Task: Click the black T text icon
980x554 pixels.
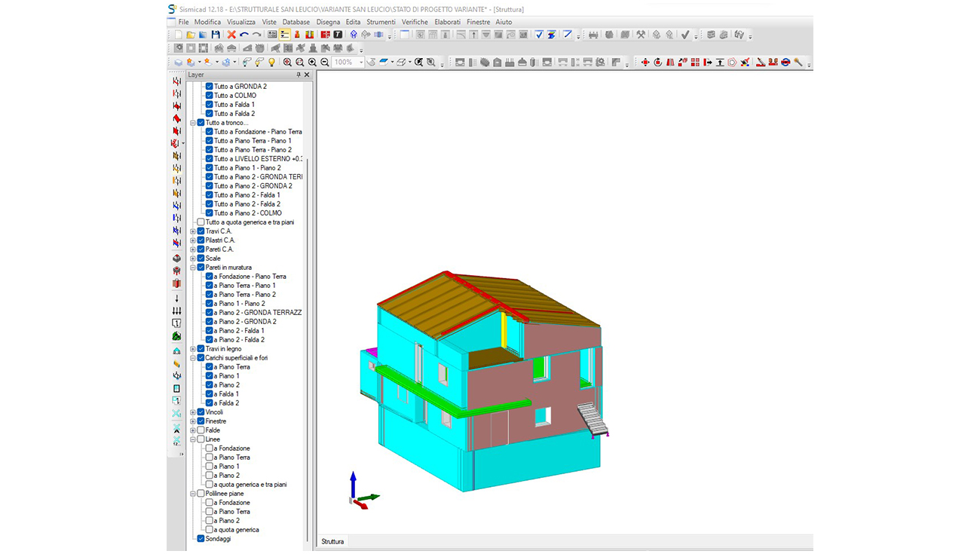Action: [338, 35]
